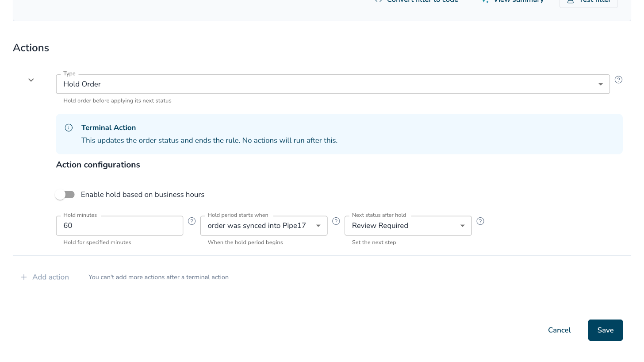The height and width of the screenshot is (362, 644).
Task: Click the Actions section heading
Action: pos(31,48)
